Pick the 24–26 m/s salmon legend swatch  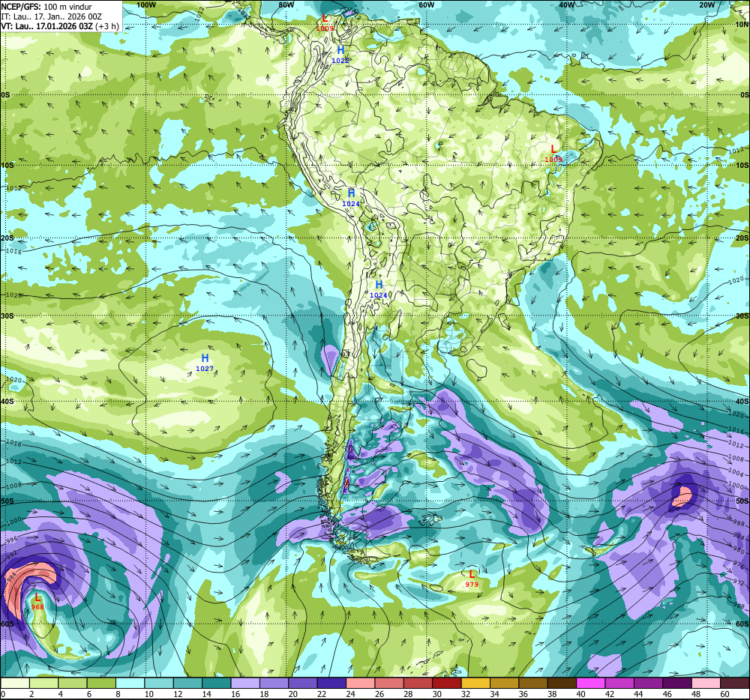360,684
